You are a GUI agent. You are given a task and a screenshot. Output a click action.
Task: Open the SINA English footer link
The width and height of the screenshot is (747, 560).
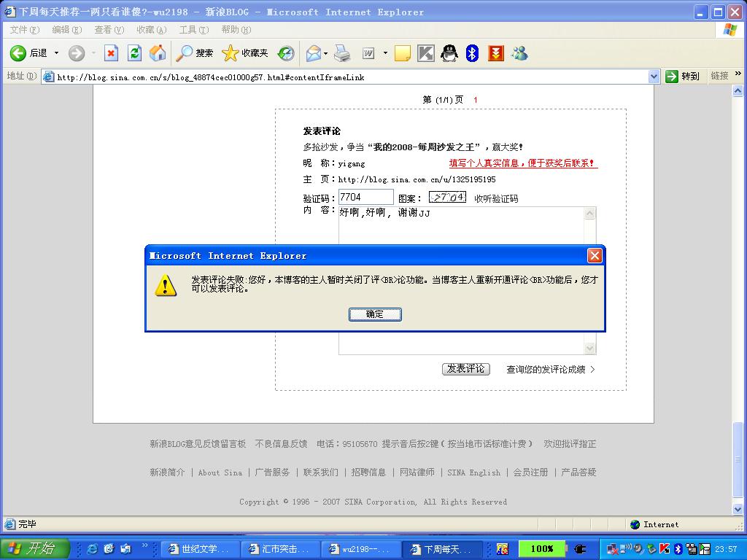pos(473,472)
